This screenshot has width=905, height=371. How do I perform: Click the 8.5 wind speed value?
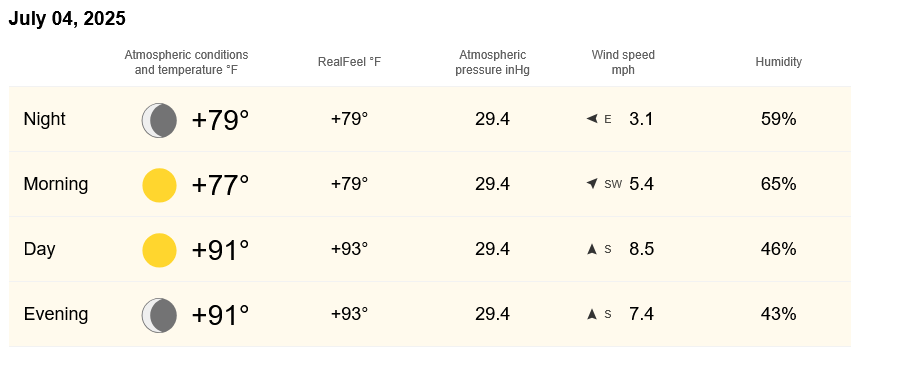coord(641,249)
